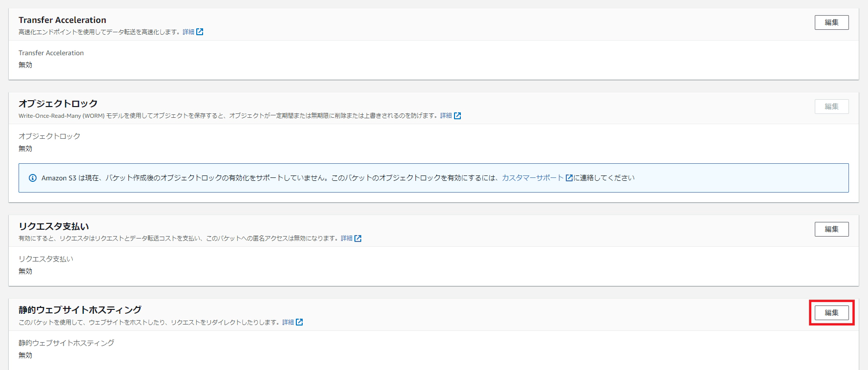Open the 詳細 link for 静的ウェブサイトホスティング
868x370 pixels.
(288, 322)
